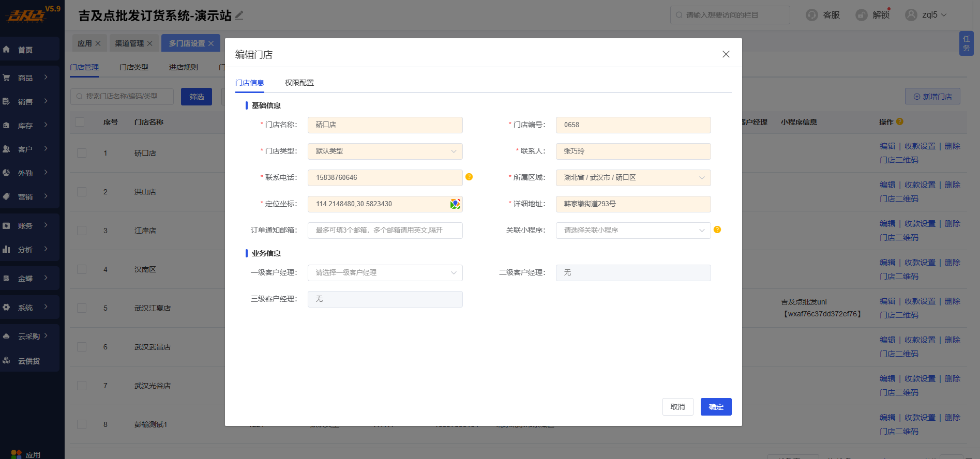
Task: Open the 门店类型 dropdown showing 默认类型
Action: 385,151
